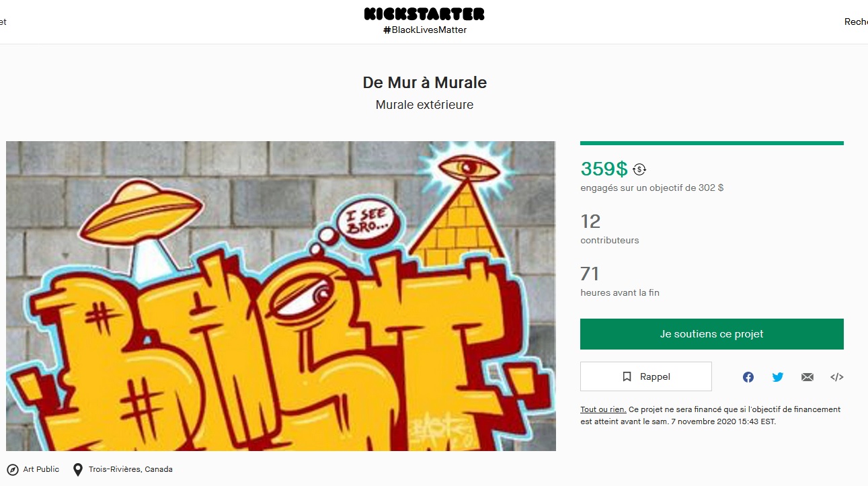
Task: Open the Recherche item in header
Action: pyautogui.click(x=856, y=22)
